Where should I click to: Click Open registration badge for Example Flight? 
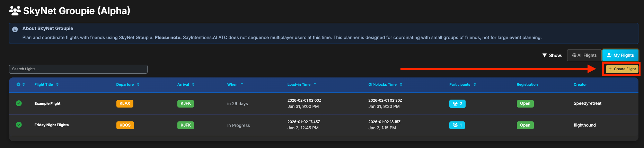[x=525, y=103]
